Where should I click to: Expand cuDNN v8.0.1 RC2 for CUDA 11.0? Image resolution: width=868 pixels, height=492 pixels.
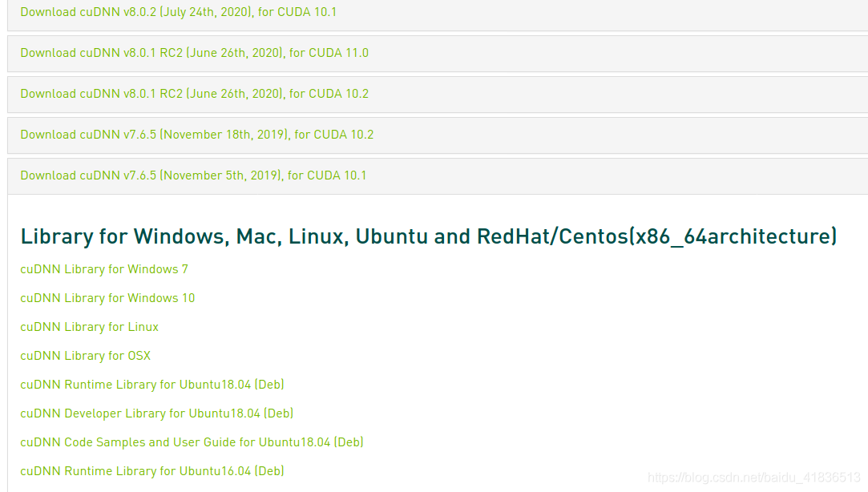[194, 53]
